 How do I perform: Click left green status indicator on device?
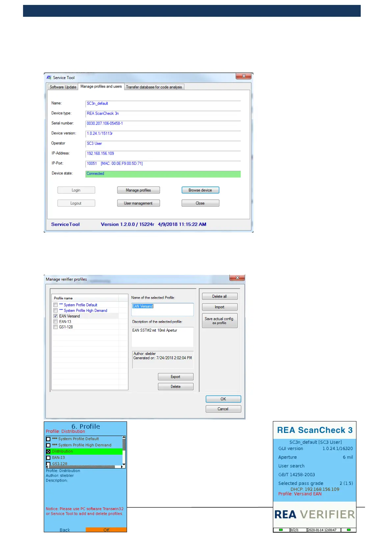pyautogui.click(x=281, y=530)
